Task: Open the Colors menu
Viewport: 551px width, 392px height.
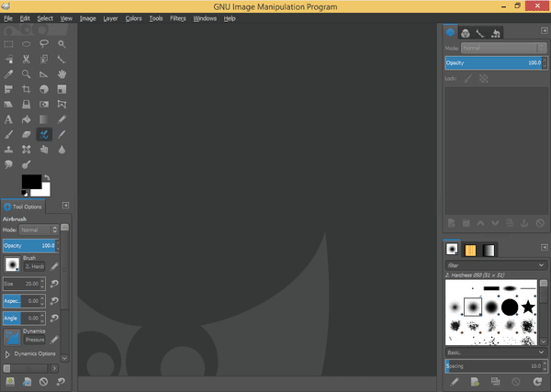Action: point(133,18)
